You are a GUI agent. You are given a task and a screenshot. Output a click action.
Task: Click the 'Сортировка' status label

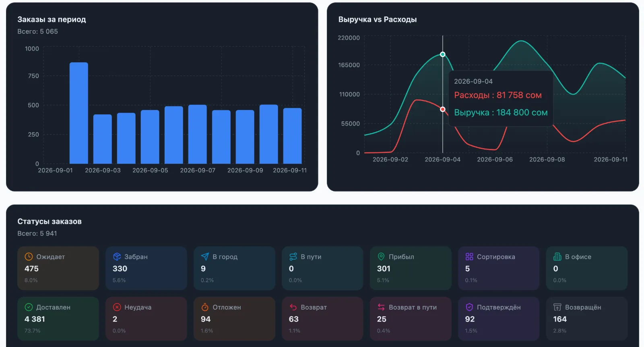coord(496,257)
